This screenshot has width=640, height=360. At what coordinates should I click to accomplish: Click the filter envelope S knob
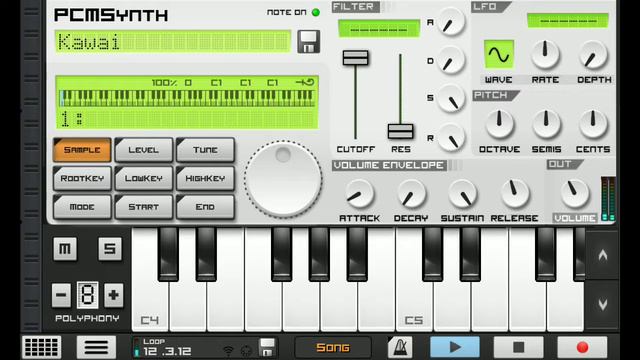click(x=451, y=98)
